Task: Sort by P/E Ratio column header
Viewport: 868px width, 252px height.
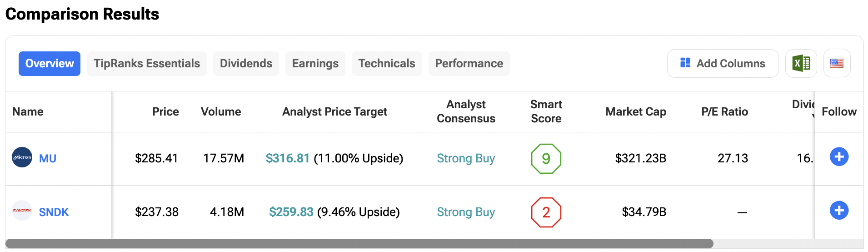Action: 724,111
